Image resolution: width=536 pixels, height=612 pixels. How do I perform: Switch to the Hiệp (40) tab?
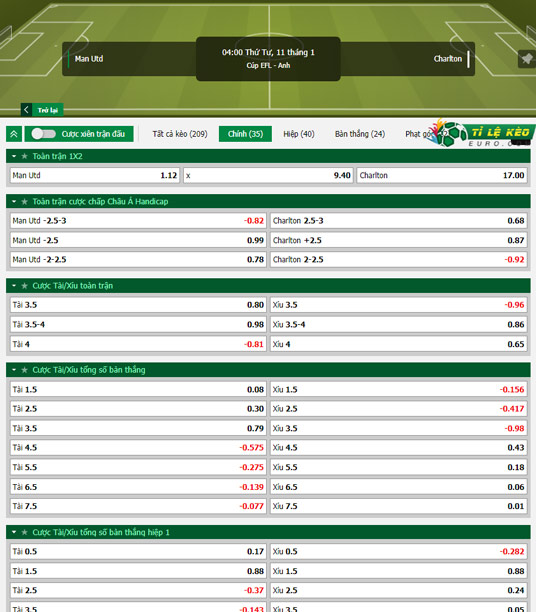299,134
